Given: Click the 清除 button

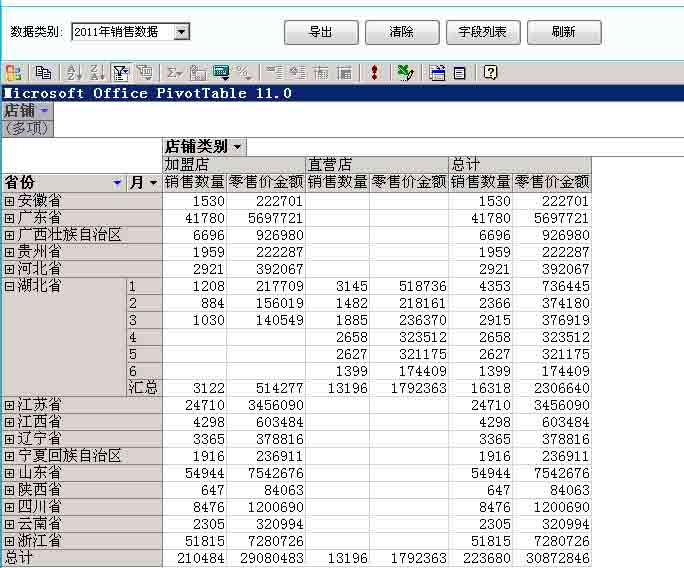Looking at the screenshot, I should (402, 32).
